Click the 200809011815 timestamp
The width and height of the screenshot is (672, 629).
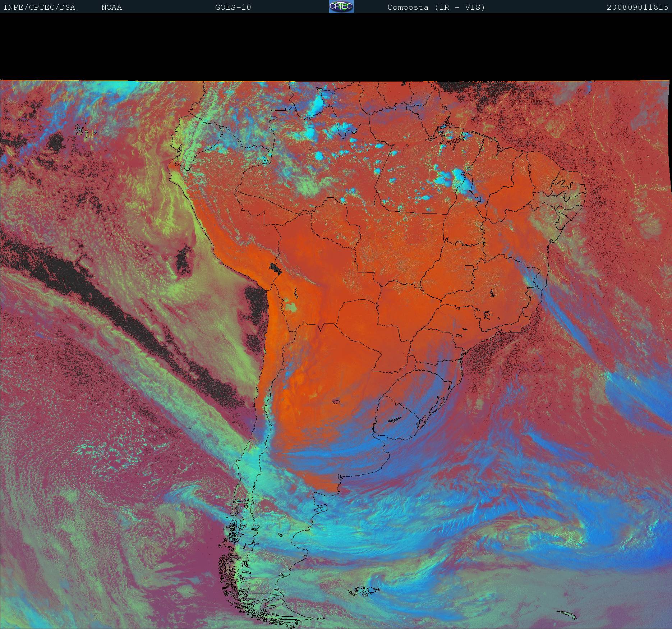coord(637,7)
